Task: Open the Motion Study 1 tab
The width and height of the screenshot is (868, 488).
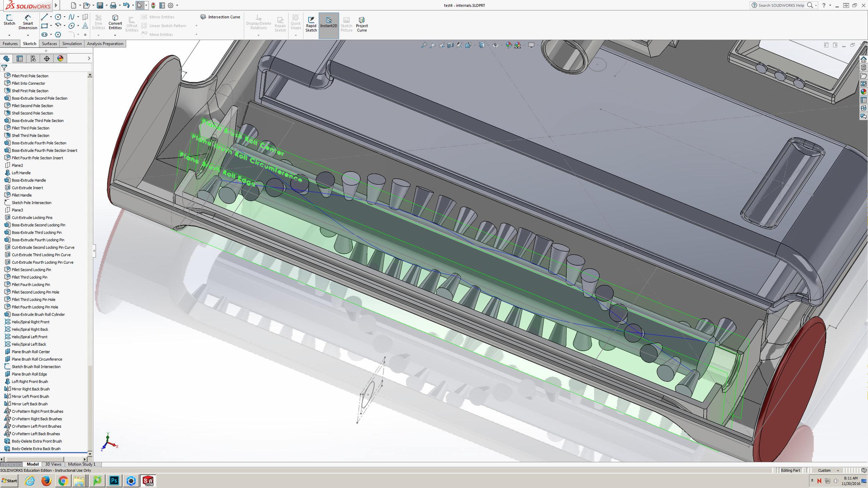Action: point(82,464)
